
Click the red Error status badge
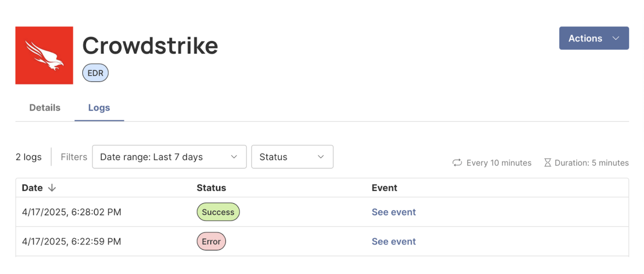coord(211,242)
